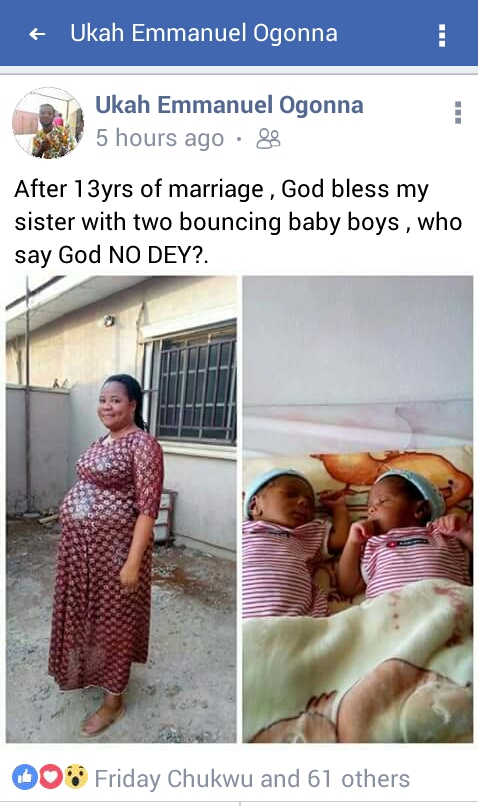
Task: Click the post text about 13yrs marriage
Action: 238,222
